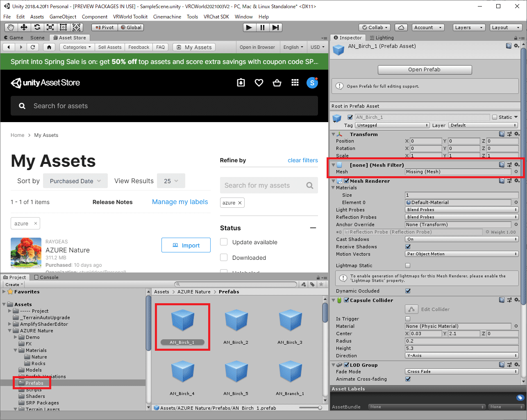Image resolution: width=527 pixels, height=420 pixels.
Task: Import the AZURE Nature asset
Action: 186,245
